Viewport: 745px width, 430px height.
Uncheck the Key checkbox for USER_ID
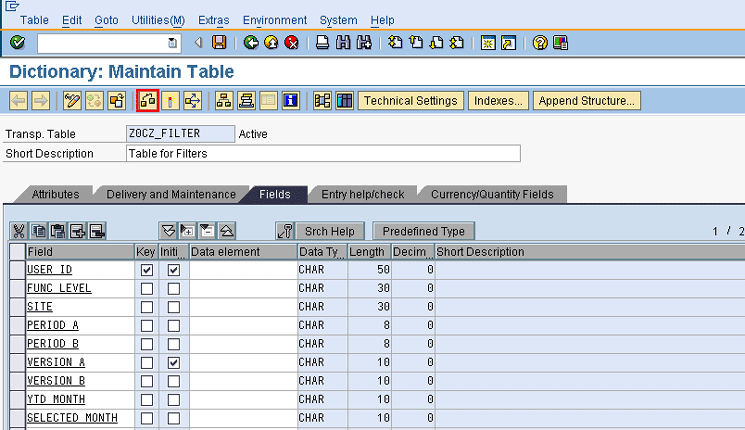click(147, 270)
